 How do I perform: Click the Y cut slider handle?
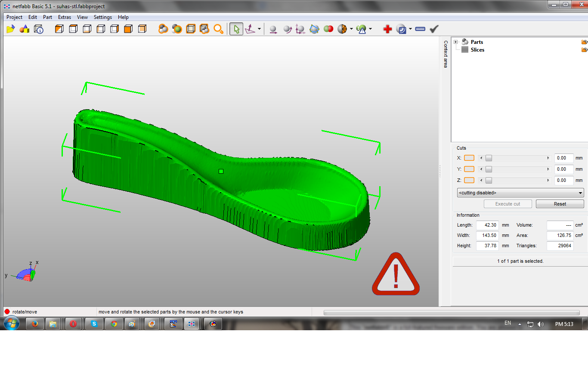(489, 169)
